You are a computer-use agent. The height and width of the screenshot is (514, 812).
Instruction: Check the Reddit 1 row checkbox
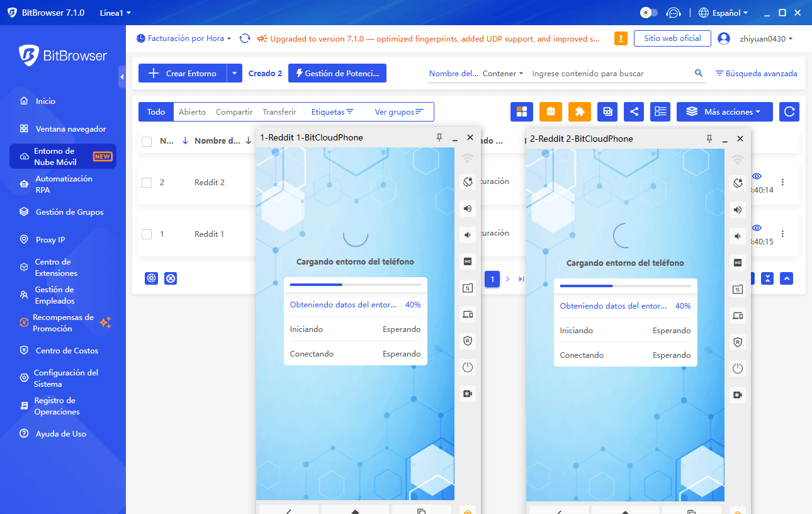tap(147, 234)
